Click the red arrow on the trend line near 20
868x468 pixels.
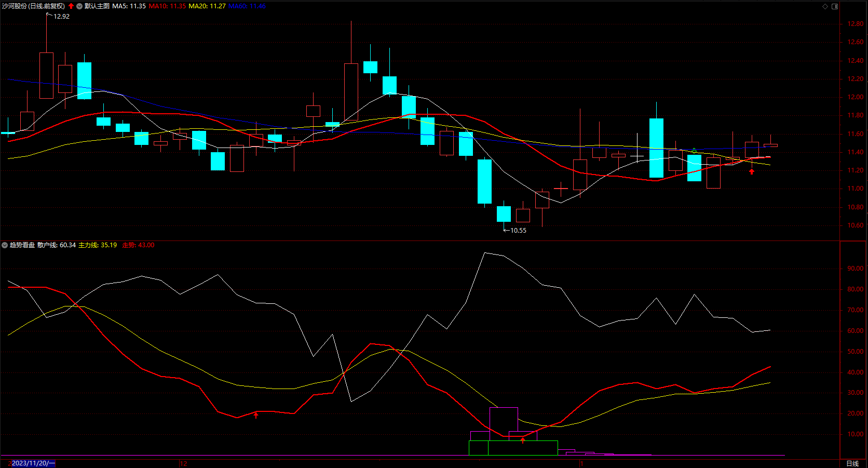(x=256, y=414)
